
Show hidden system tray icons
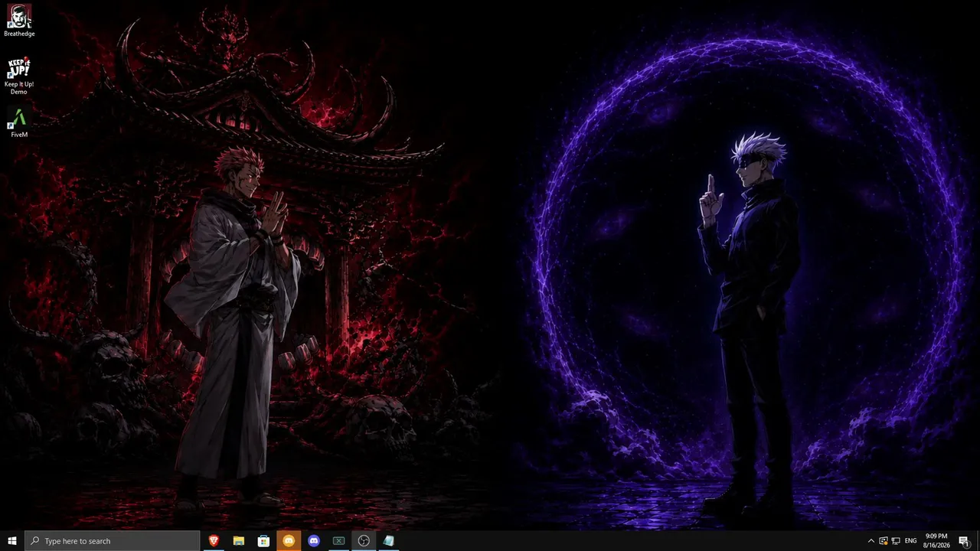tap(871, 541)
